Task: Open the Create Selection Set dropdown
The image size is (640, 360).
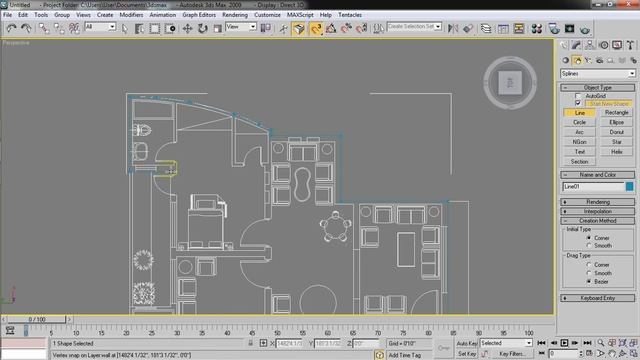Action: point(414,27)
